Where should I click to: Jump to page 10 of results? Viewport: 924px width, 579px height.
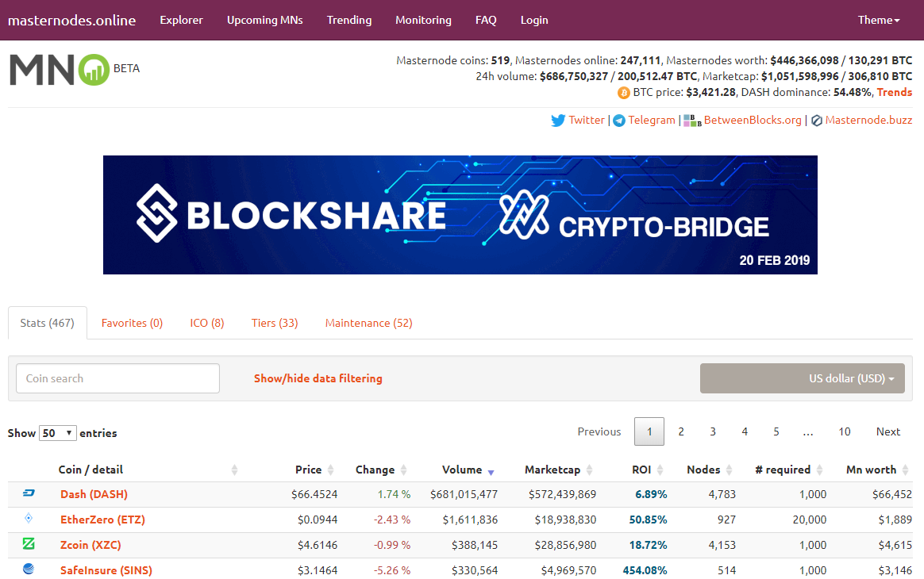click(845, 431)
